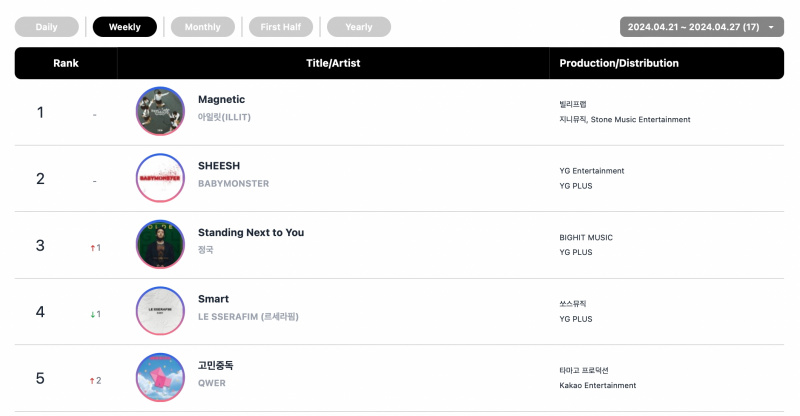800x416 pixels.
Task: Select the Weekly chart tab
Action: coord(124,27)
